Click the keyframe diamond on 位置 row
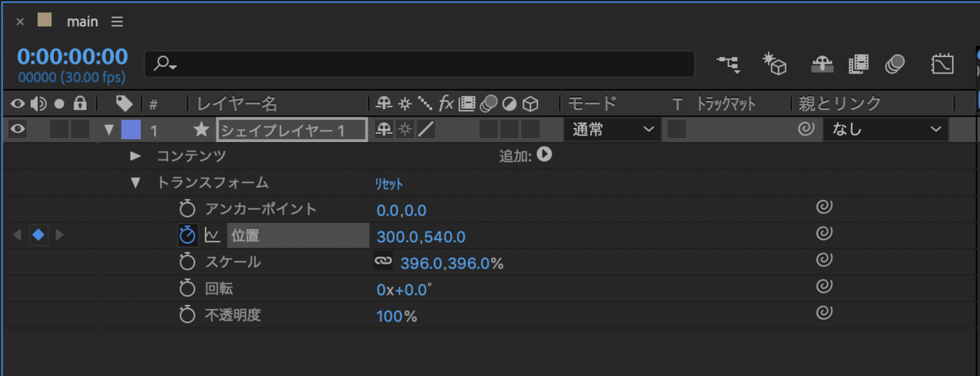Viewport: 980px width, 376px height. click(x=38, y=236)
